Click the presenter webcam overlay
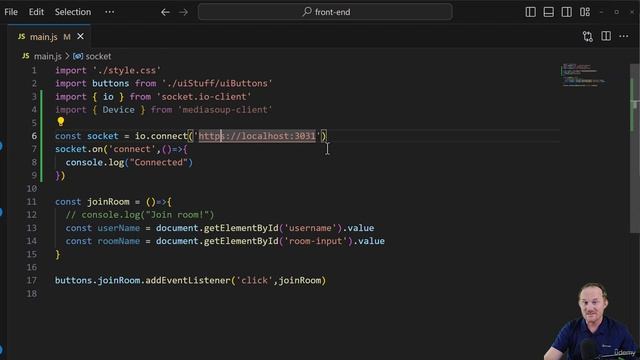This screenshot has width=640, height=360. [x=592, y=322]
